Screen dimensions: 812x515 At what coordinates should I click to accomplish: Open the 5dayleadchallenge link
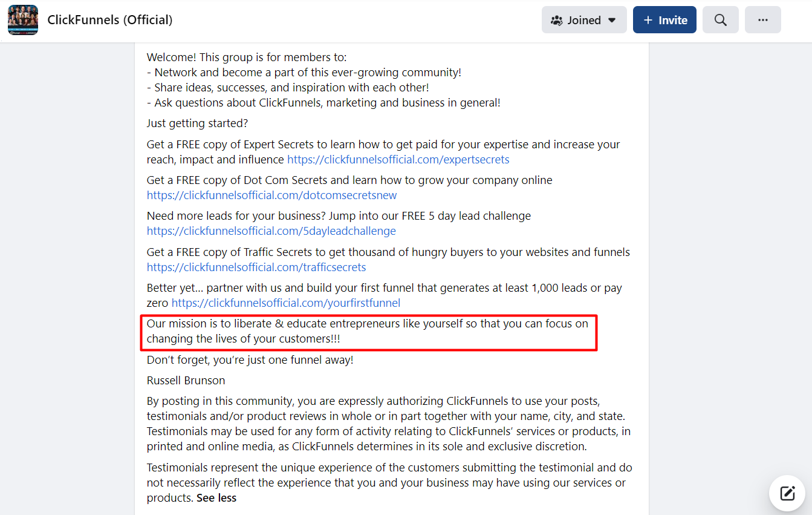[x=271, y=231]
